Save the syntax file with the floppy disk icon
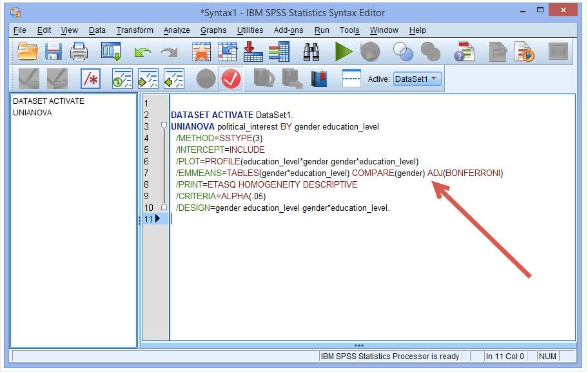The width and height of the screenshot is (588, 372). [x=54, y=52]
